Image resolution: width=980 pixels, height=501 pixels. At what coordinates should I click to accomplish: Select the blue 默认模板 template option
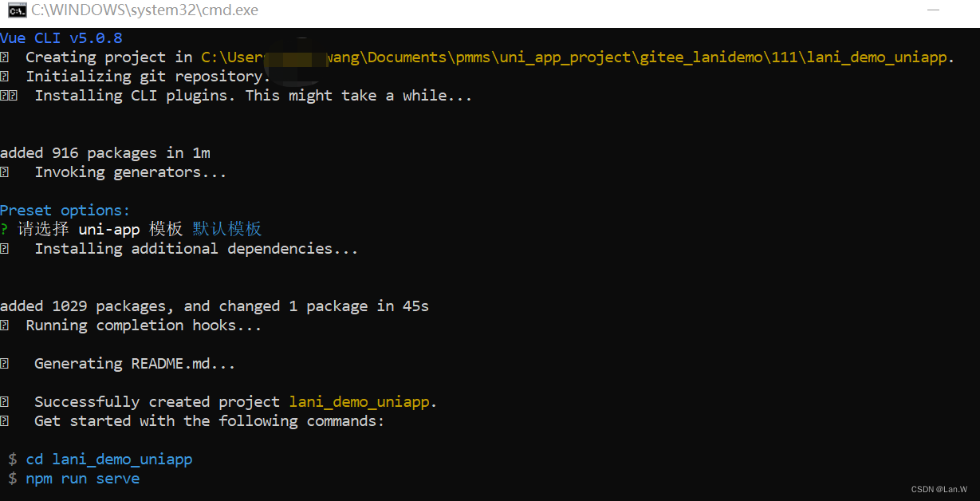click(227, 230)
